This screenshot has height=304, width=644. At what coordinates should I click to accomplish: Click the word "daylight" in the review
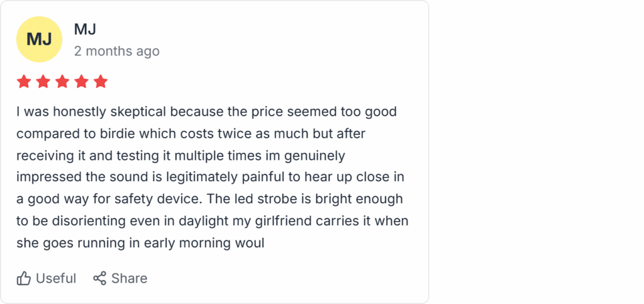[220, 220]
